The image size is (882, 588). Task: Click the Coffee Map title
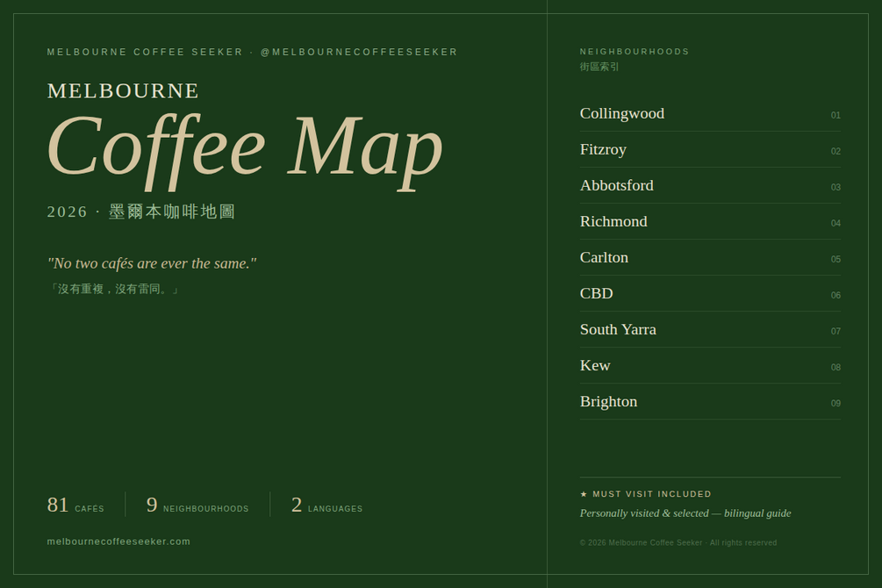[245, 149]
